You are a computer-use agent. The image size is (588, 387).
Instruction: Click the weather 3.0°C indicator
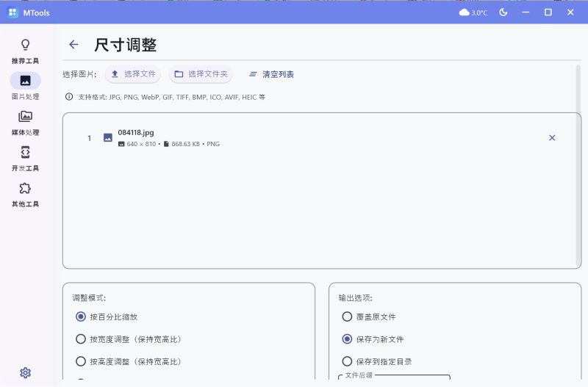click(473, 12)
